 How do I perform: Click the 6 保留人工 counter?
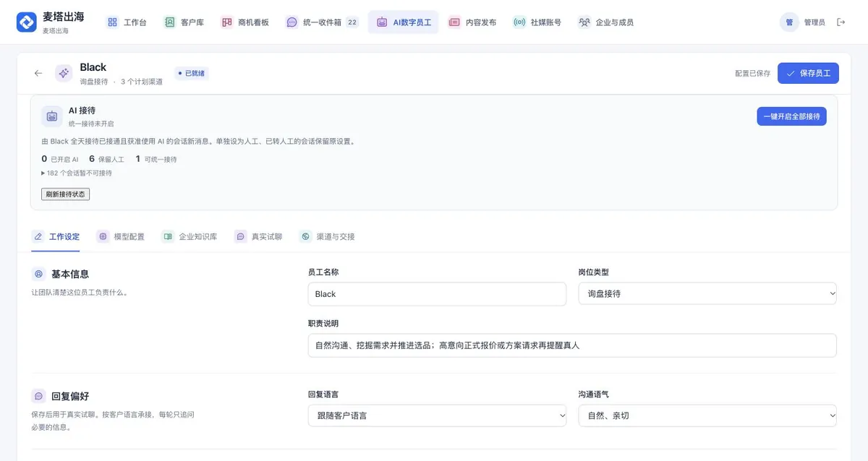pos(106,159)
